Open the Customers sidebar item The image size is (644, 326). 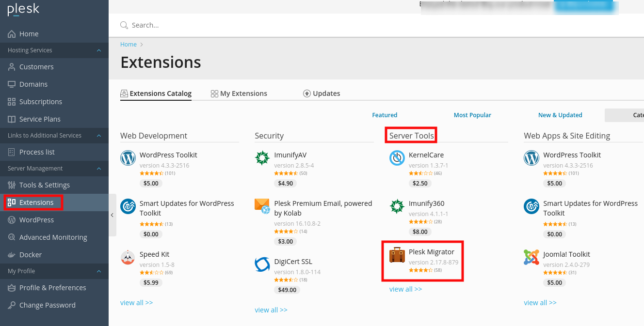pos(54,67)
